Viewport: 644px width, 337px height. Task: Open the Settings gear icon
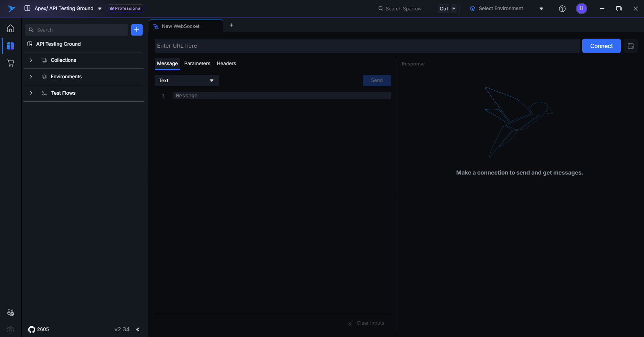[10, 330]
